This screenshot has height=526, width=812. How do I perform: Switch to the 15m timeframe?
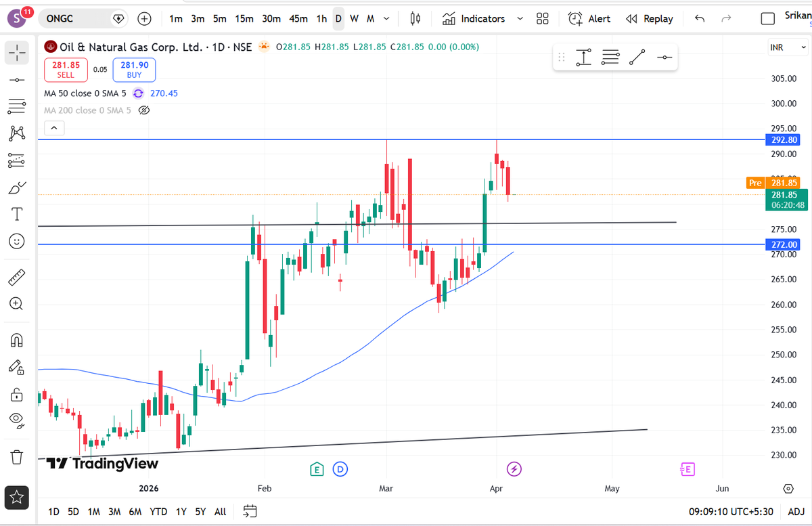click(x=244, y=19)
